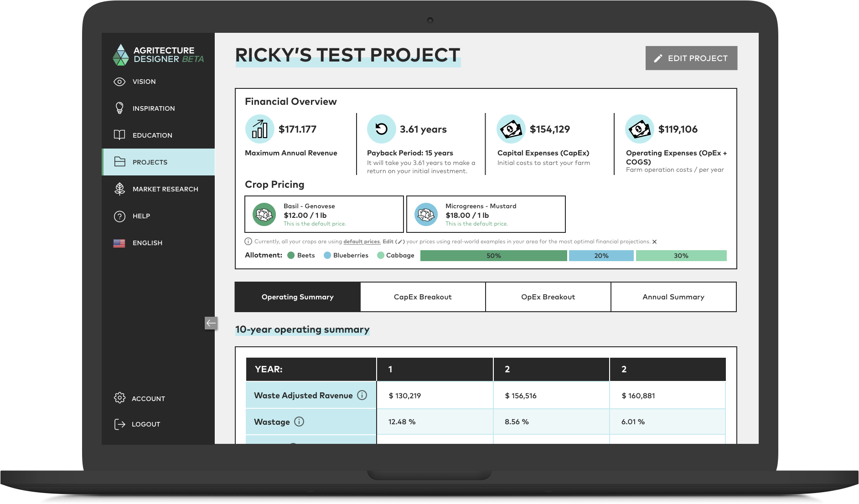Collapse sidebar with the left arrow button
The width and height of the screenshot is (859, 504).
click(x=211, y=323)
